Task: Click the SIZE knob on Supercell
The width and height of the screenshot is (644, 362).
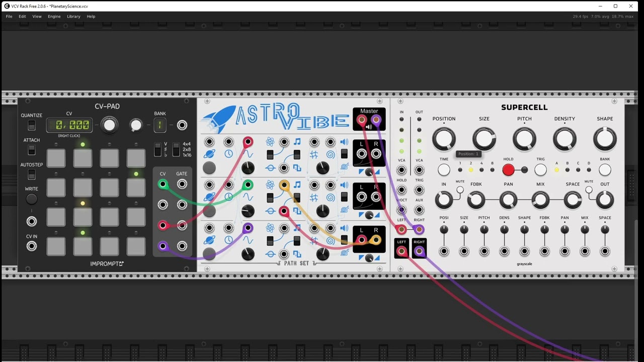Action: tap(484, 139)
